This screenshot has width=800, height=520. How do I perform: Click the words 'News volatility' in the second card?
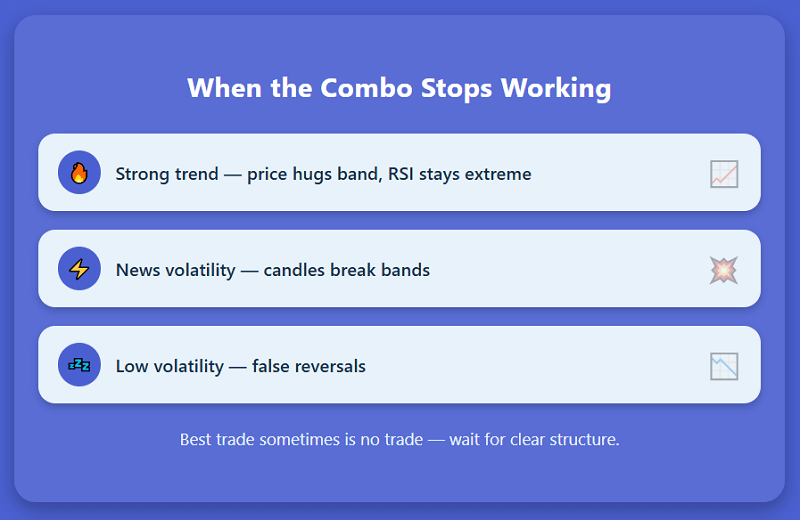point(176,270)
